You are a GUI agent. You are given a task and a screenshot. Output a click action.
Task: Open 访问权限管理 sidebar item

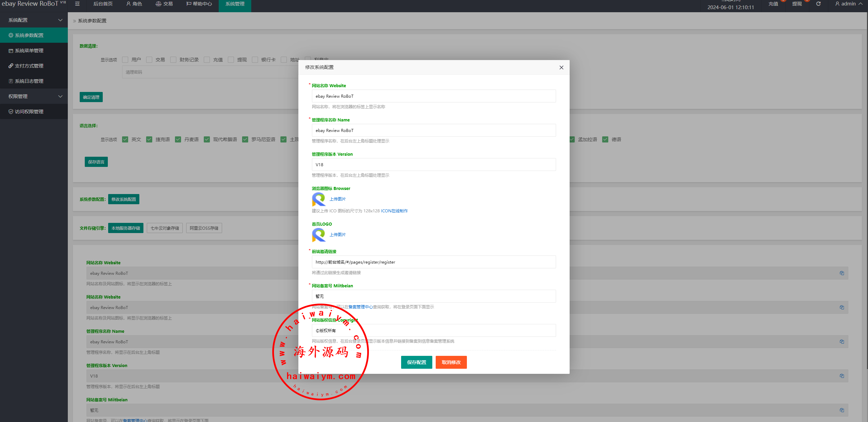point(29,112)
